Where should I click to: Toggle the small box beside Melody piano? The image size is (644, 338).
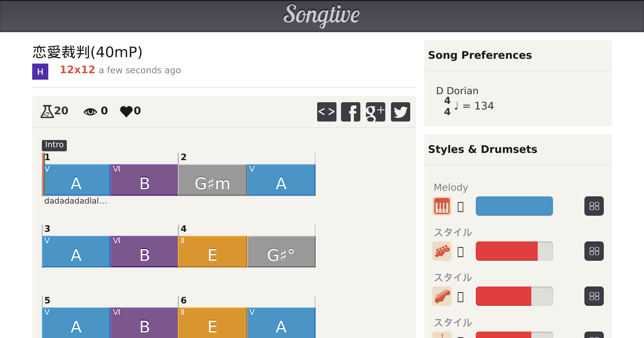pos(461,207)
